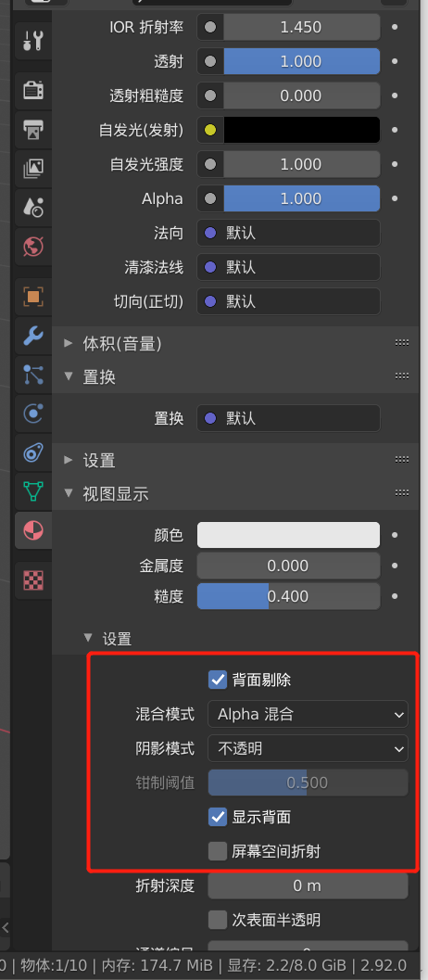Open the World properties tab
The image size is (428, 980).
(32, 246)
